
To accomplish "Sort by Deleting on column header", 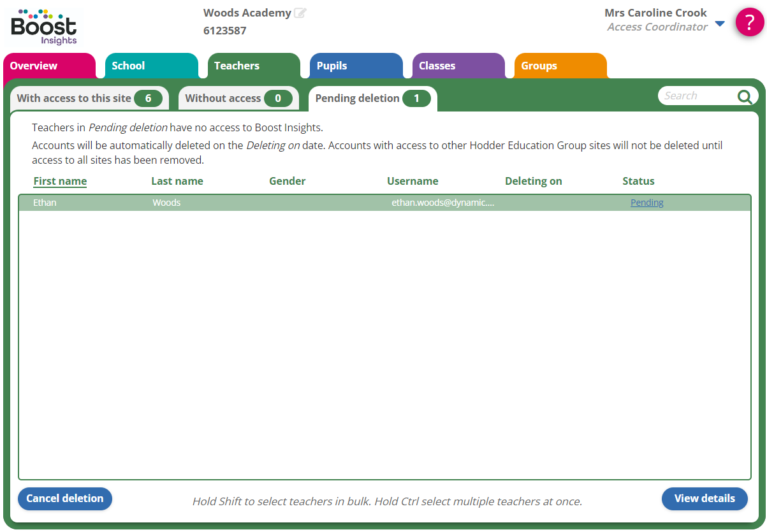I will point(533,181).
